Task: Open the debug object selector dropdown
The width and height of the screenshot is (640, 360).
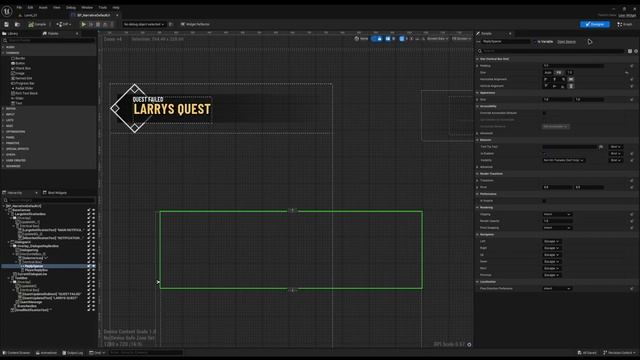Action: tap(144, 24)
